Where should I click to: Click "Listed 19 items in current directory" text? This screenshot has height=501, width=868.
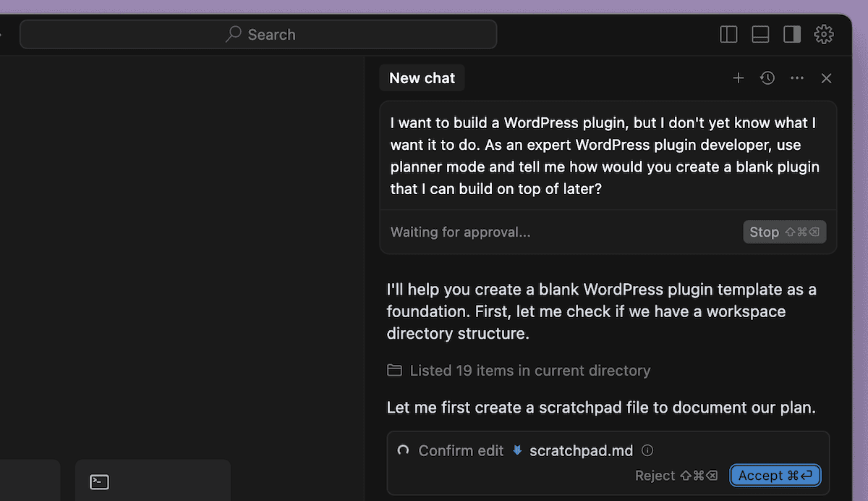[530, 370]
